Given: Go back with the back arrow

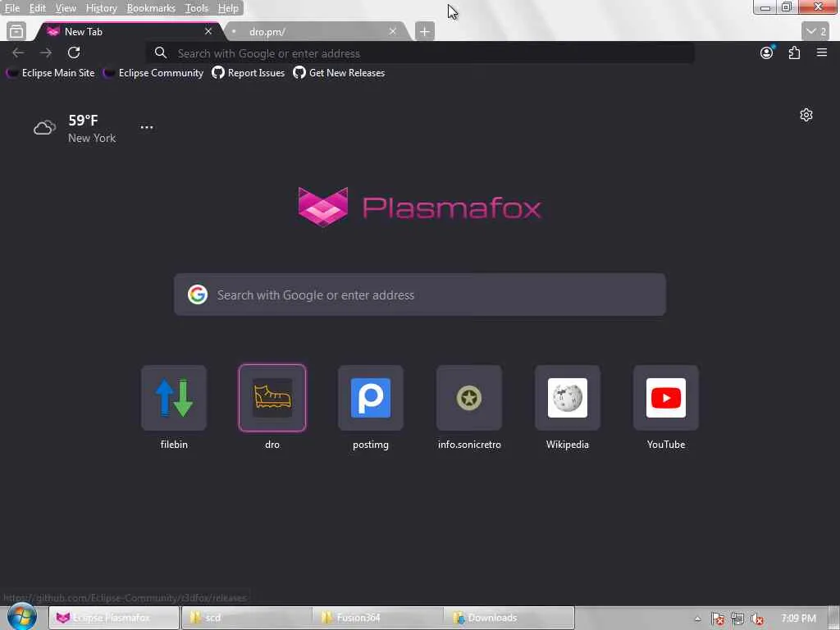Looking at the screenshot, I should [18, 52].
